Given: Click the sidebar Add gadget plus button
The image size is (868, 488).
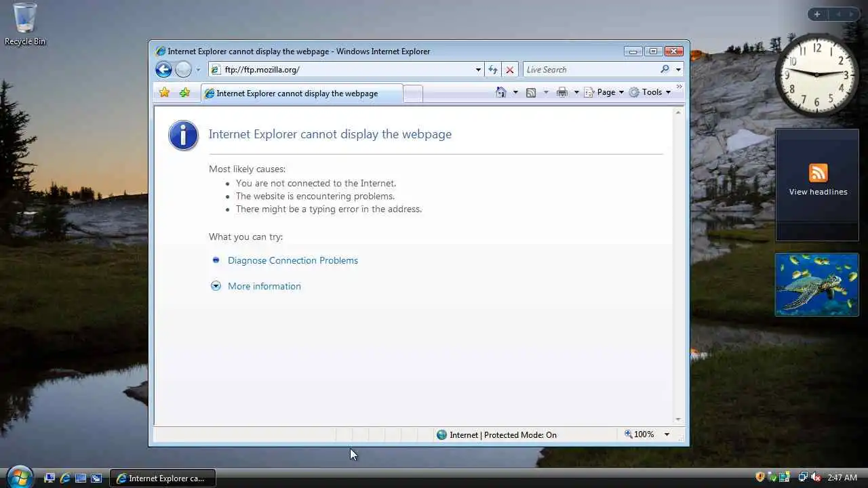Looking at the screenshot, I should click(x=817, y=14).
